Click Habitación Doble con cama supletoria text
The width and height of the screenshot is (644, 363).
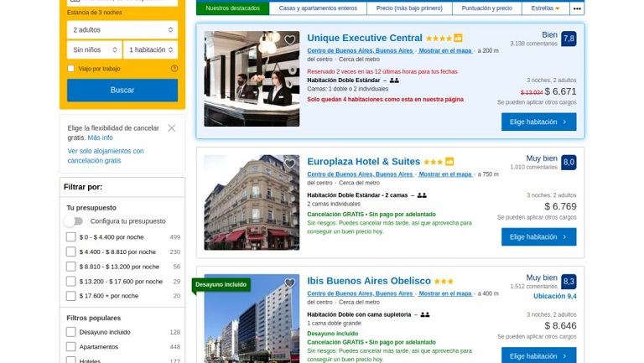click(x=359, y=314)
